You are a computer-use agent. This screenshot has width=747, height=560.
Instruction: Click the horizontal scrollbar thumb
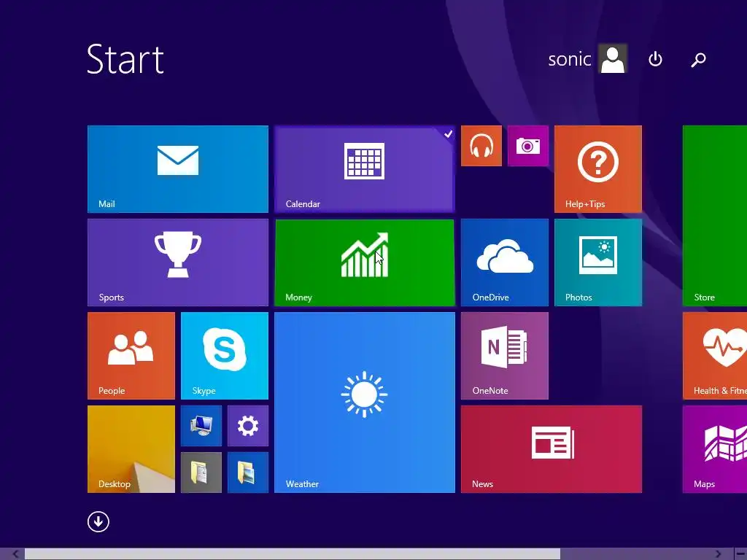click(x=293, y=554)
